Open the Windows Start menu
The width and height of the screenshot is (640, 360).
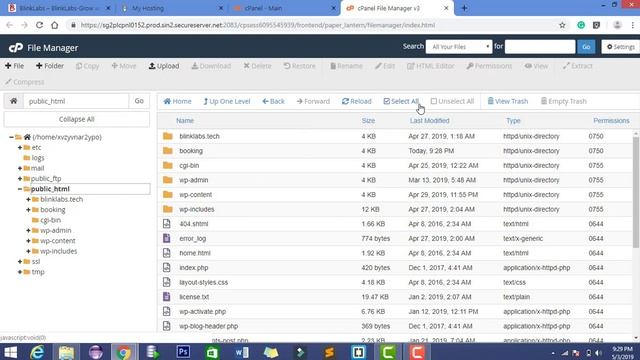pyautogui.click(x=10, y=352)
